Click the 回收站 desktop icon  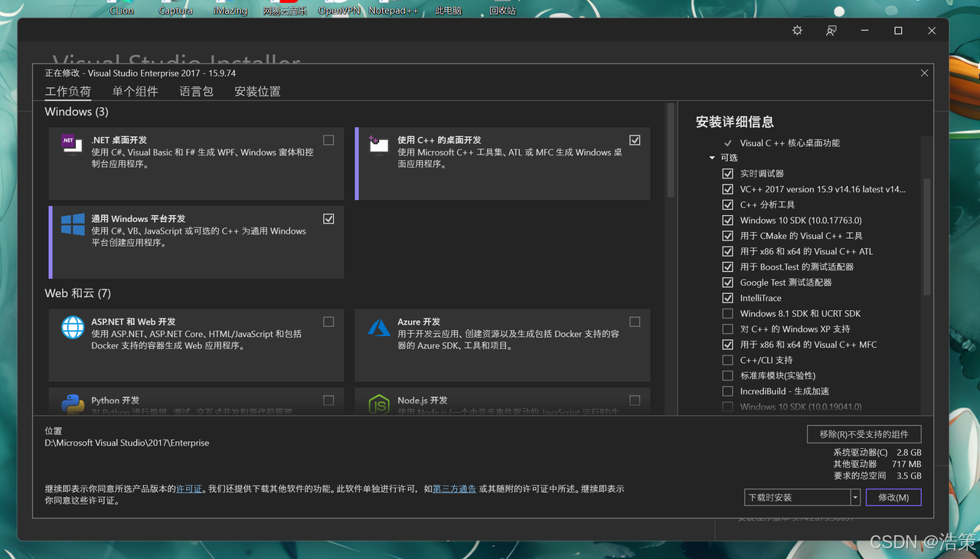point(502,8)
